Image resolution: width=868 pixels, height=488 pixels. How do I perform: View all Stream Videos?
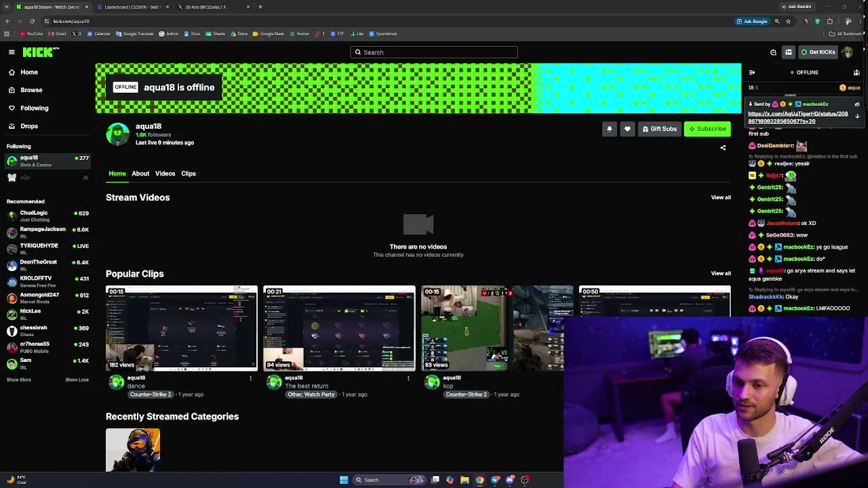(x=721, y=197)
